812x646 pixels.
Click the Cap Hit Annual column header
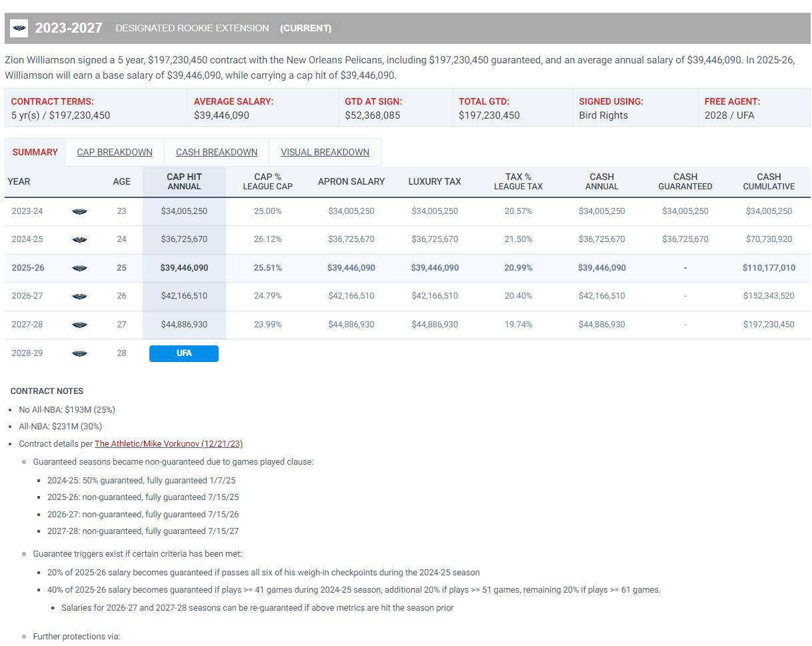pos(184,181)
